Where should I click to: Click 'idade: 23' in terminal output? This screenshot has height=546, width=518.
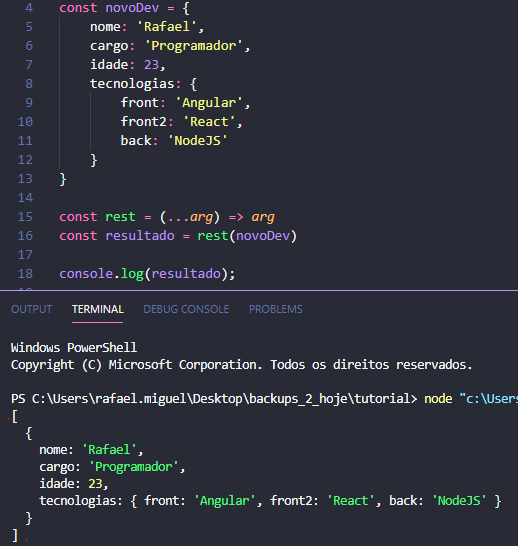tap(71, 484)
